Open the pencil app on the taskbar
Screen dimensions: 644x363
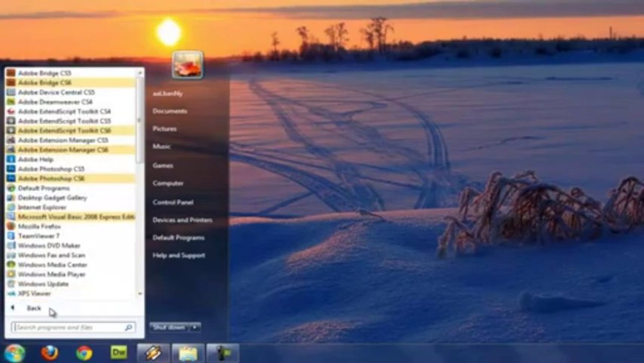click(153, 353)
